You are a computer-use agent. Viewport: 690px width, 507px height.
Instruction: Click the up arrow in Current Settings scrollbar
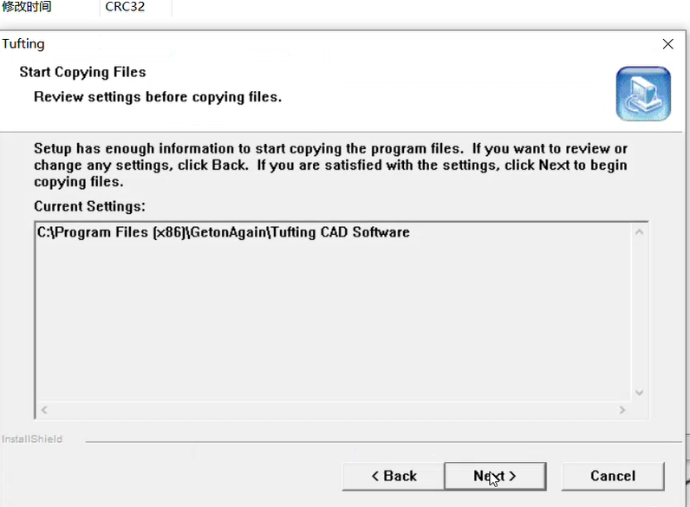(639, 232)
